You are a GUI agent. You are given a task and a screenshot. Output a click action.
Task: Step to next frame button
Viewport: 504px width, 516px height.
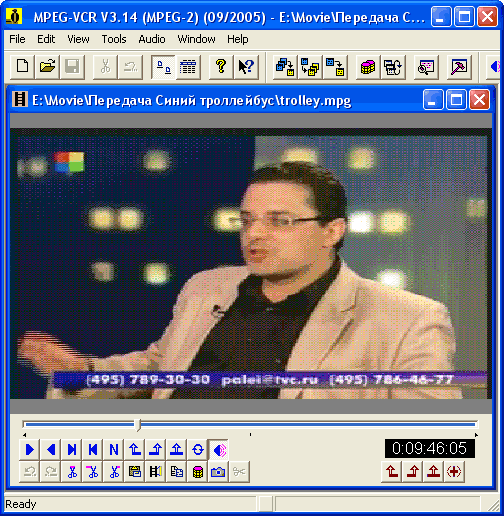pos(71,450)
